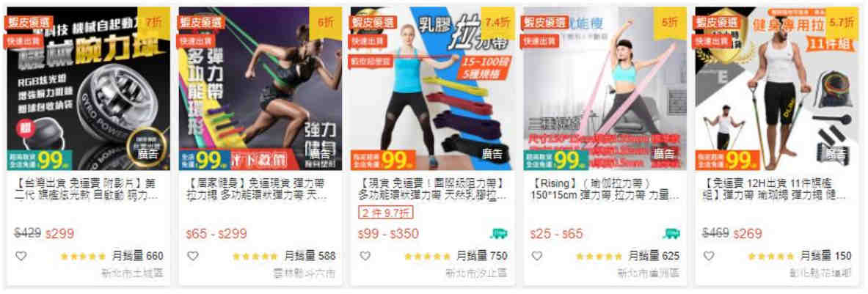Add the Rising yoga band to favorites
868x294 pixels.
(537, 257)
